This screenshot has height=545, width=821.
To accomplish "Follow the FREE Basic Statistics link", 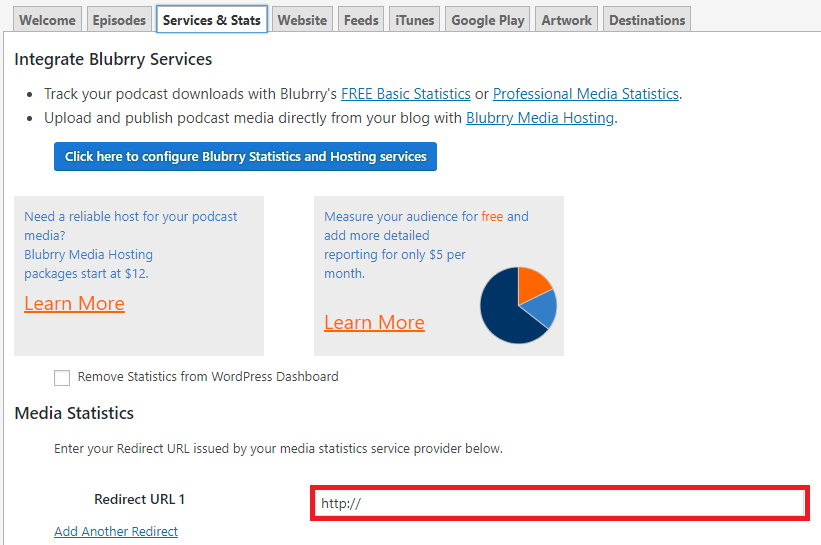I will click(x=406, y=94).
